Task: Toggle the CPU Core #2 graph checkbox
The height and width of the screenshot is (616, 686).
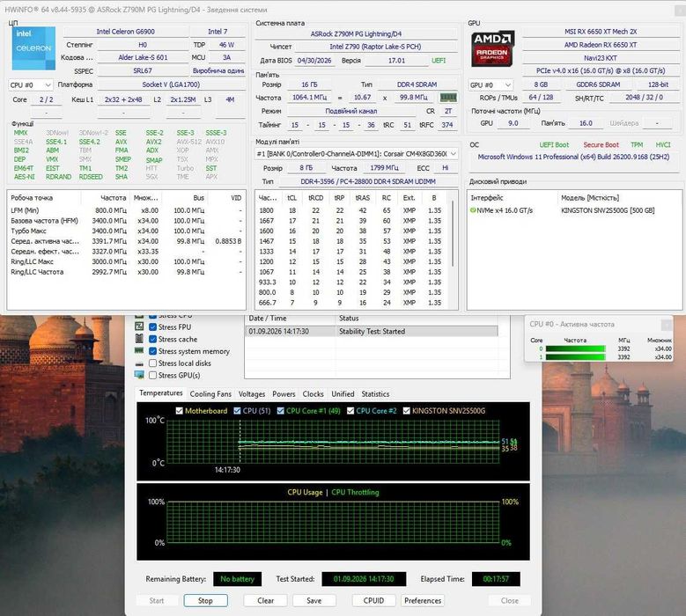Action: 350,411
